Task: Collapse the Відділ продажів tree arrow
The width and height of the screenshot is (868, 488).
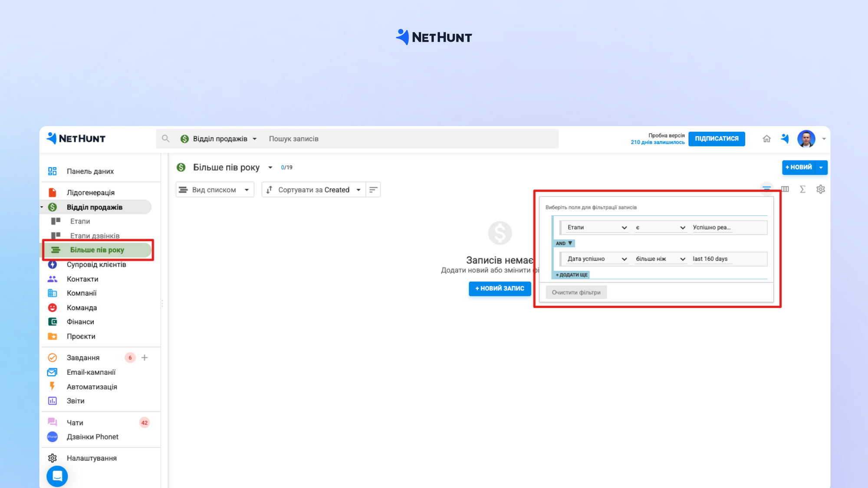Action: (42, 207)
